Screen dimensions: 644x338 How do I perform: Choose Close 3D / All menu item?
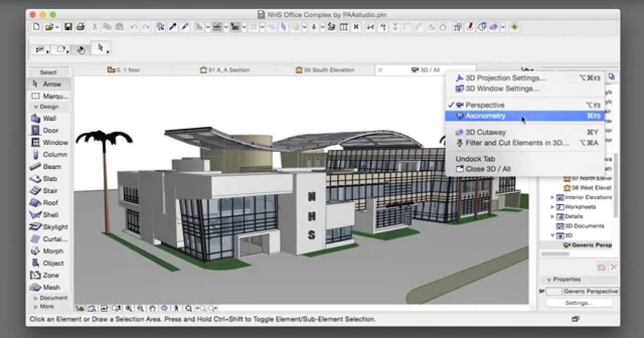tap(525, 169)
